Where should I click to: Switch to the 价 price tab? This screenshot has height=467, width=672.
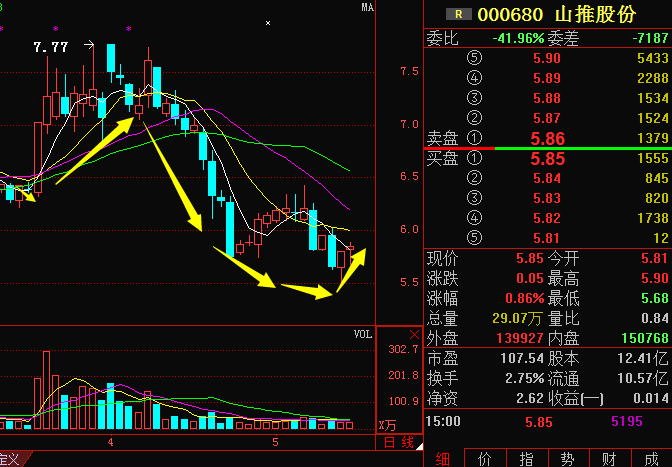484,457
